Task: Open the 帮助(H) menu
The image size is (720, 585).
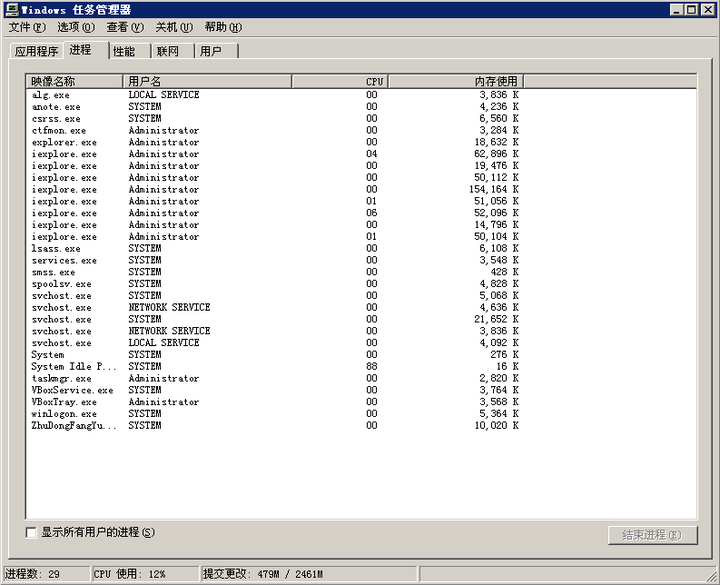Action: (x=223, y=28)
